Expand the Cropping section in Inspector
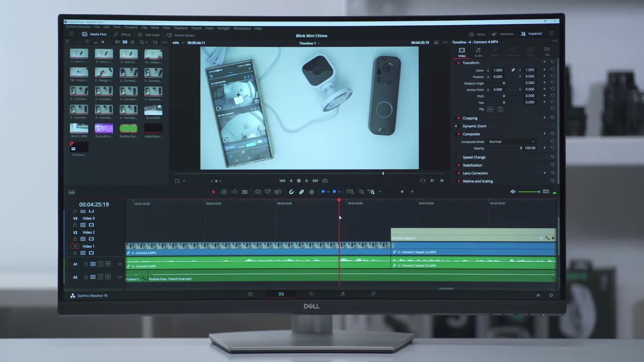644x362 pixels. [470, 118]
